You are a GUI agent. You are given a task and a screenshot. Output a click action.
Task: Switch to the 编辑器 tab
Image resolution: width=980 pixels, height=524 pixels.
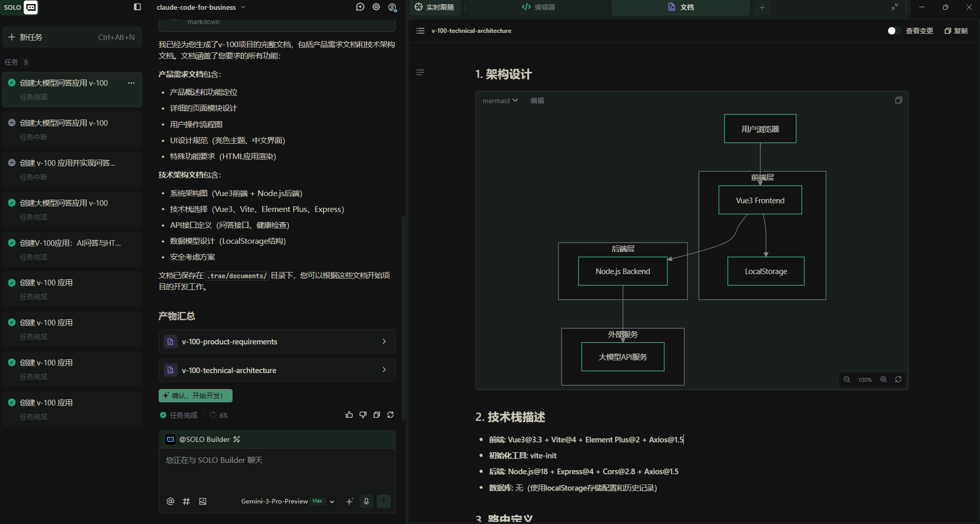[x=539, y=7]
